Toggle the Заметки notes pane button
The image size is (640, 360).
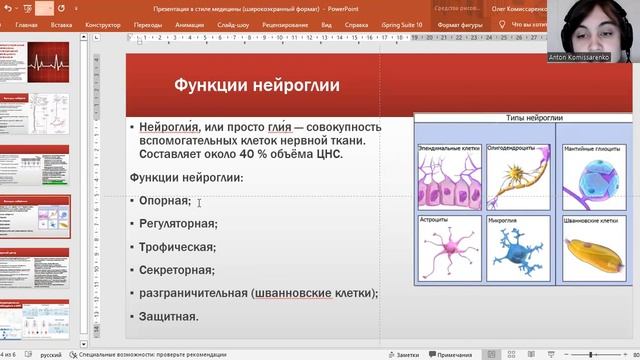[403, 355]
